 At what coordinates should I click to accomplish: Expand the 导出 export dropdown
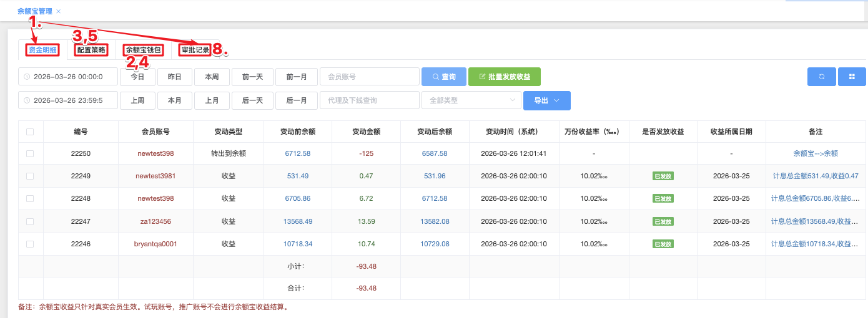tap(546, 100)
